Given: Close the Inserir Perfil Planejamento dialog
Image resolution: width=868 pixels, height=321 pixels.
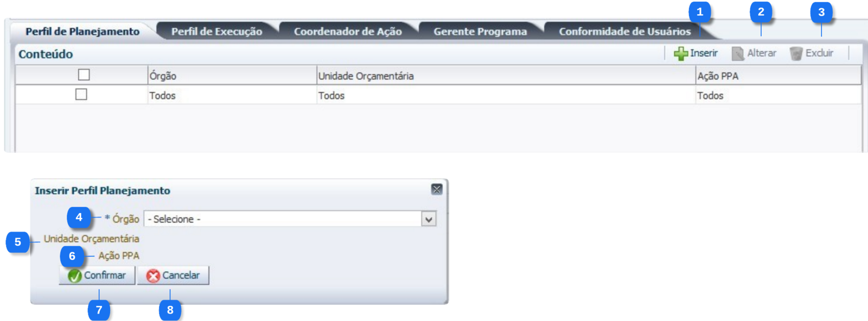Looking at the screenshot, I should click(x=437, y=189).
